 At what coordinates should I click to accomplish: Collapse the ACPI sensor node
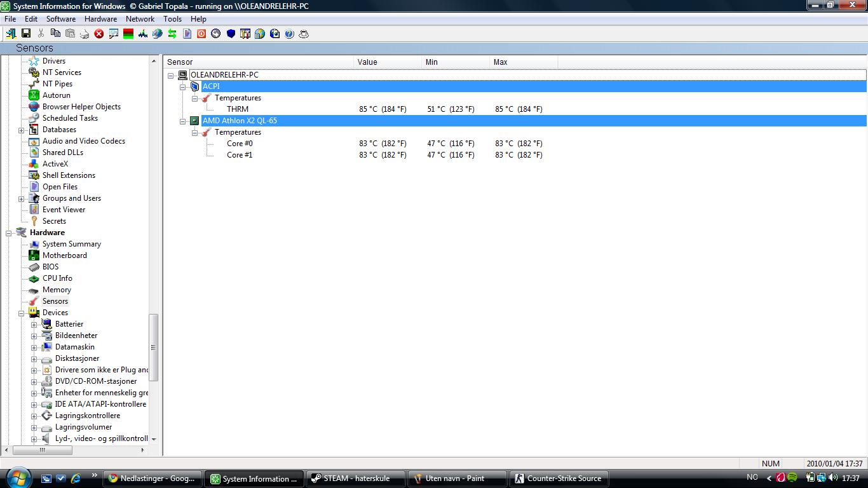click(x=183, y=86)
